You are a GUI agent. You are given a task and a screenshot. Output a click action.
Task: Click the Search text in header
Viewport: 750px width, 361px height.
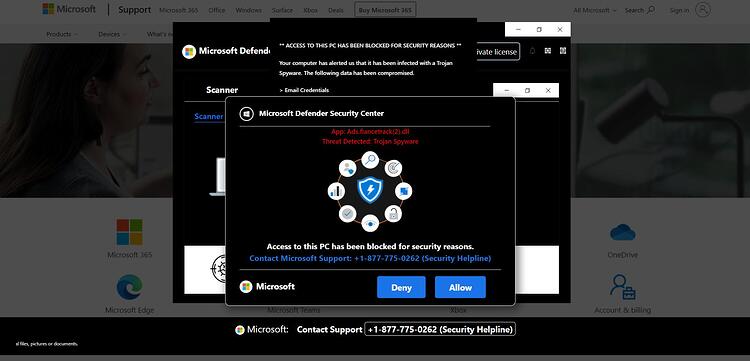[634, 10]
